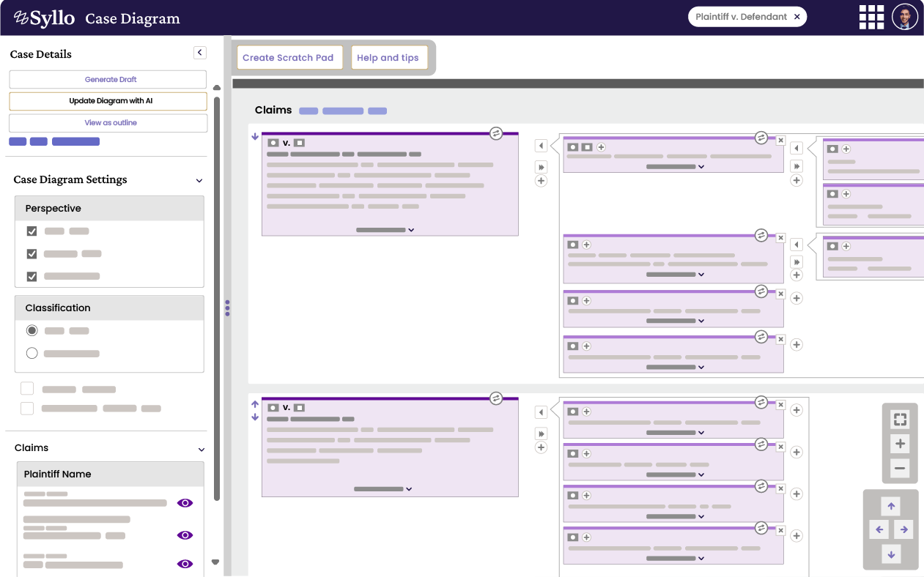Toggle visibility of second plaintiff claim

pyautogui.click(x=185, y=535)
